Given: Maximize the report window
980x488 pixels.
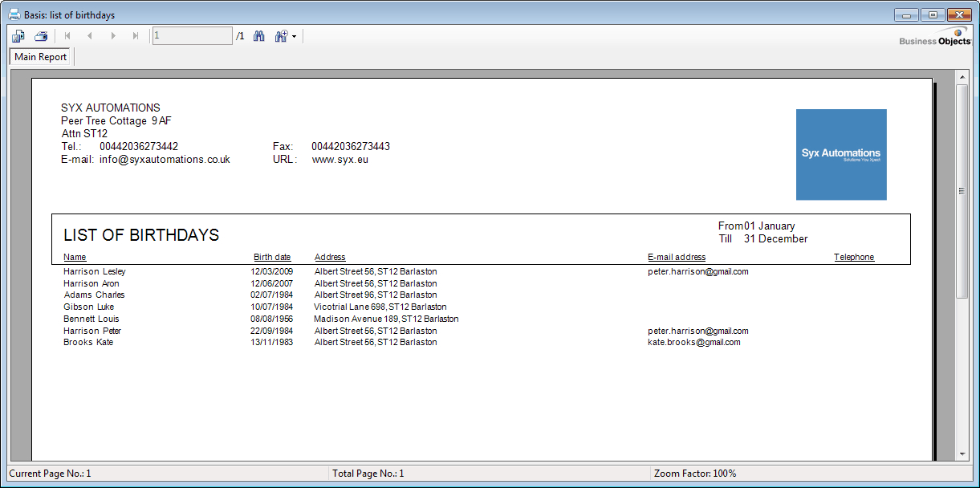Looking at the screenshot, I should pyautogui.click(x=933, y=14).
